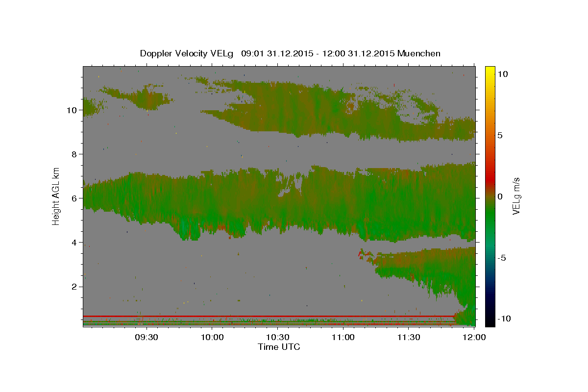Viewport: 588px width, 392px height.
Task: Click the 11:30 time tick label
Action: click(x=409, y=337)
